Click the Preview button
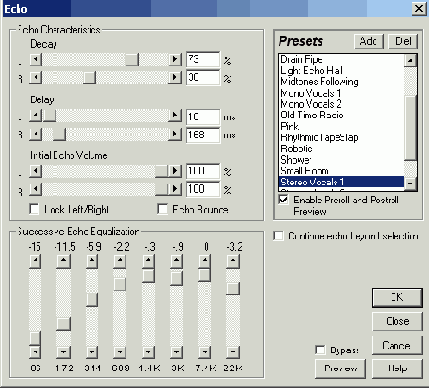The image size is (429, 388). (340, 368)
